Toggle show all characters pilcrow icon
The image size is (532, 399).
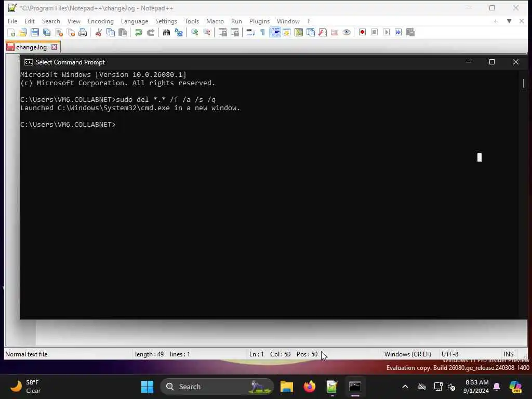[x=262, y=32]
